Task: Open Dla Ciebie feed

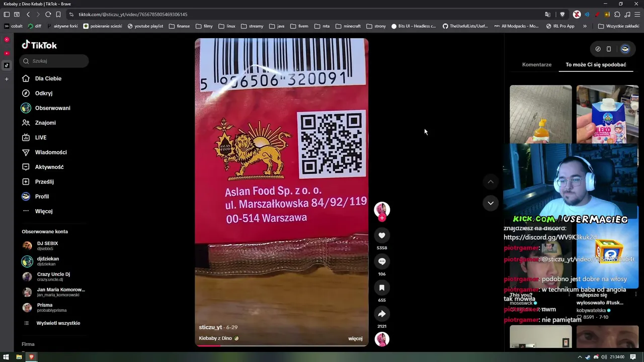Action: (48, 78)
